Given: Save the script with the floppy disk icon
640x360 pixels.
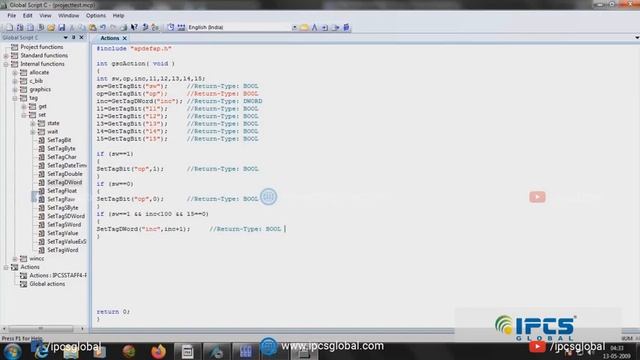Looking at the screenshot, I should (x=62, y=27).
